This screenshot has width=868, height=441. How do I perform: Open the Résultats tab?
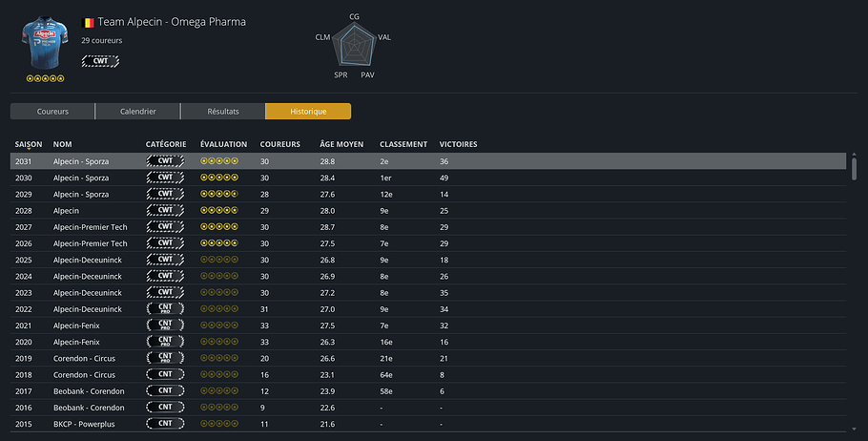[223, 112]
